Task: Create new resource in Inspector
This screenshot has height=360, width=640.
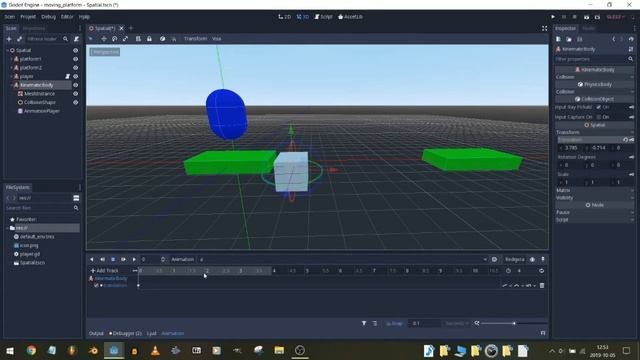Action: click(x=558, y=39)
